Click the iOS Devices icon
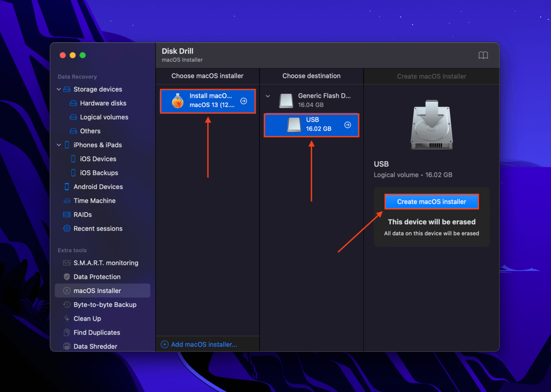551x392 pixels. pos(73,159)
